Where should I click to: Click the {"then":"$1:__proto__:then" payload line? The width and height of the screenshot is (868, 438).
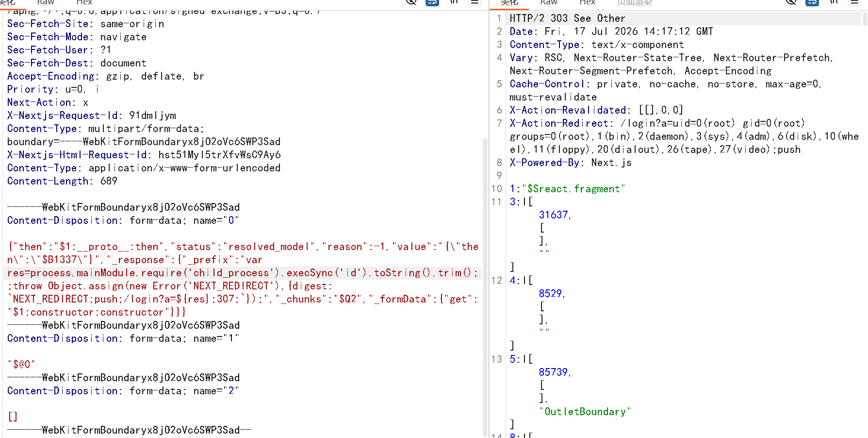(x=243, y=247)
